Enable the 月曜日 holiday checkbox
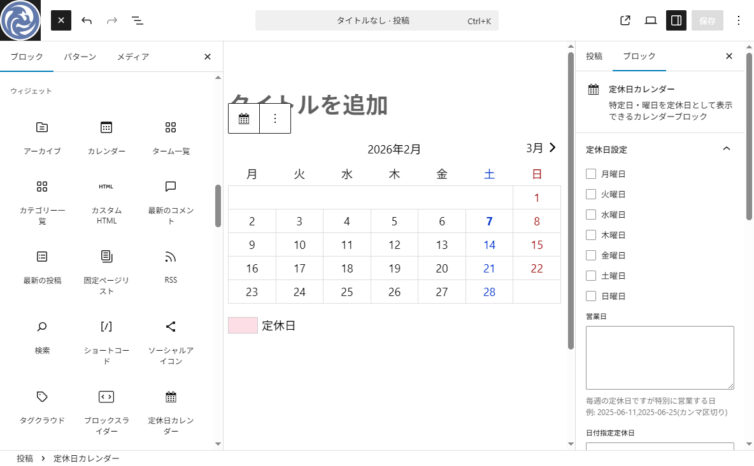This screenshot has height=466, width=754. 591,174
